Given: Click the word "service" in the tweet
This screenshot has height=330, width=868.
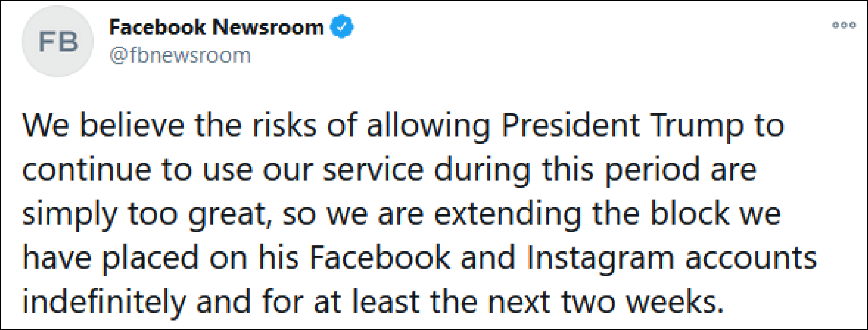Looking at the screenshot, I should 373,169.
